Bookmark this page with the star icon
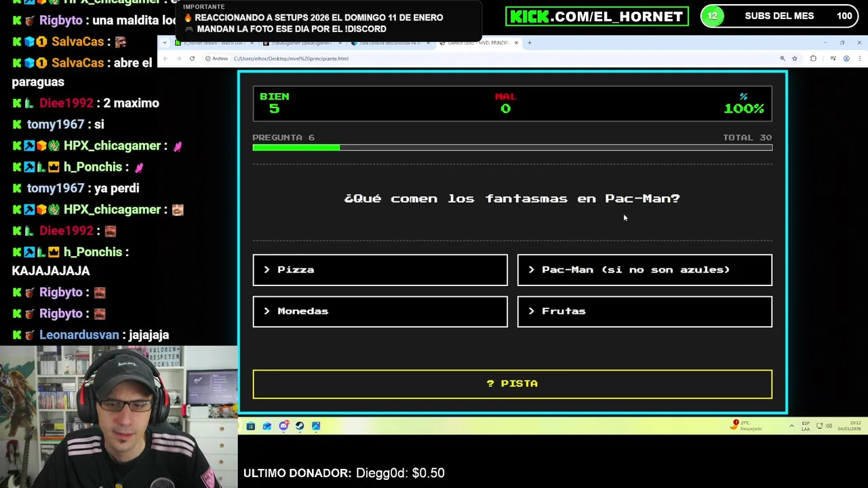The height and width of the screenshot is (488, 868). tap(794, 58)
